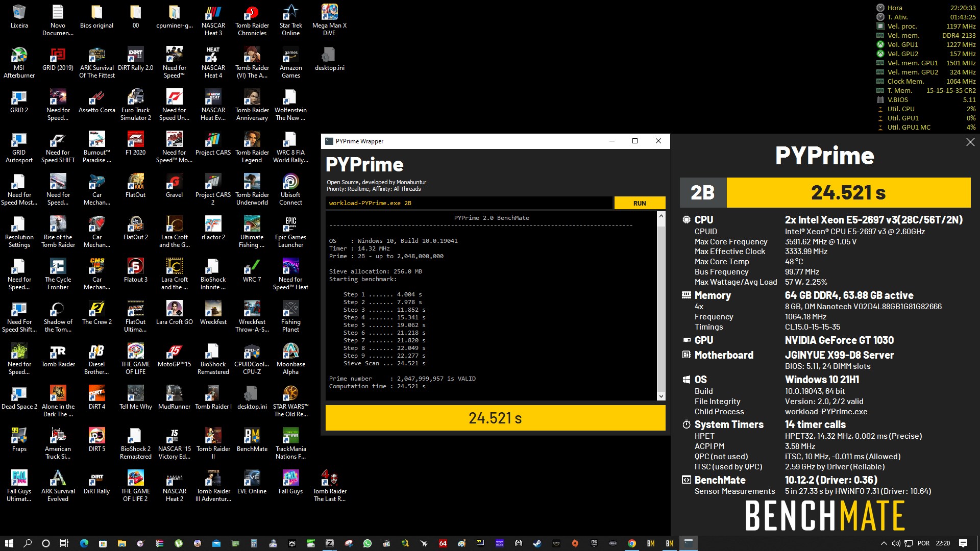The height and width of the screenshot is (551, 980).
Task: Open Tomb Raider The Last Revelation icon
Action: click(329, 486)
